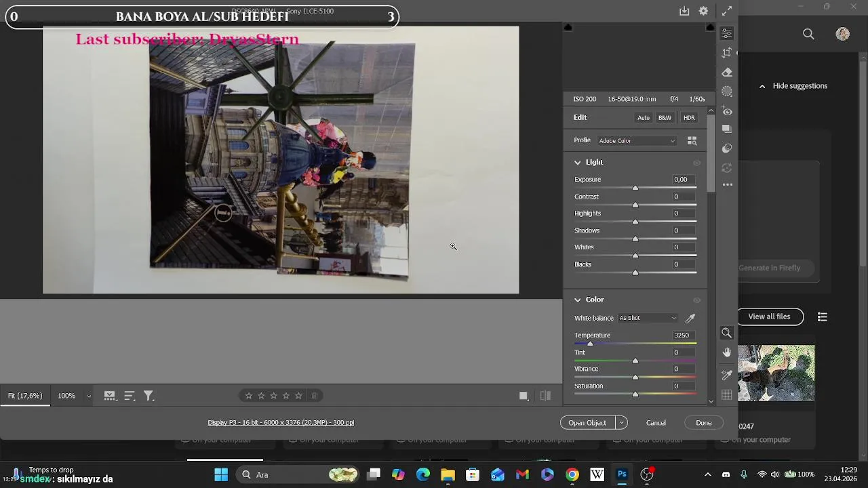Browse profiles with the grid-search icon

692,141
